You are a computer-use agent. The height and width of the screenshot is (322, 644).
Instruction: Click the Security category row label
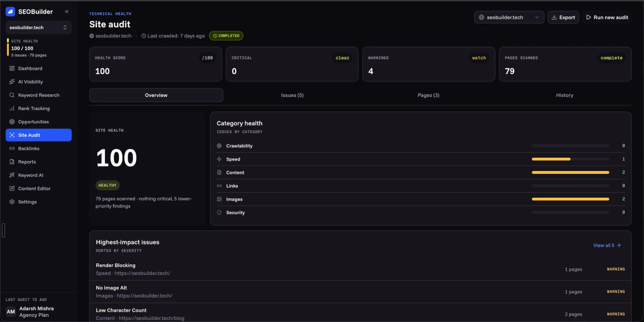coord(235,213)
